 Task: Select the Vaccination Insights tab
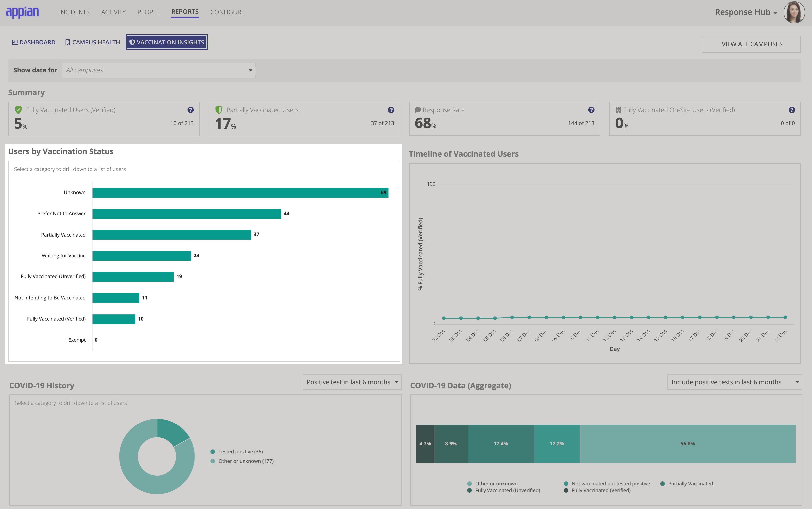point(166,42)
